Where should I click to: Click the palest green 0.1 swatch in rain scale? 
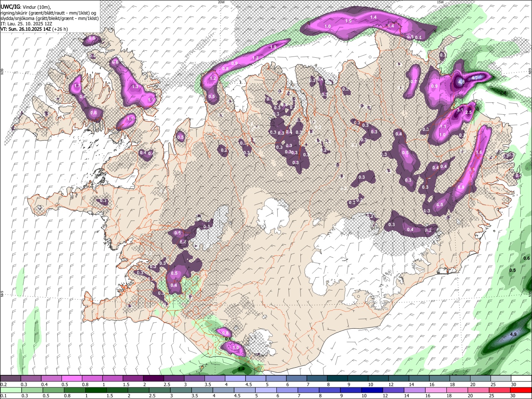click(11, 390)
